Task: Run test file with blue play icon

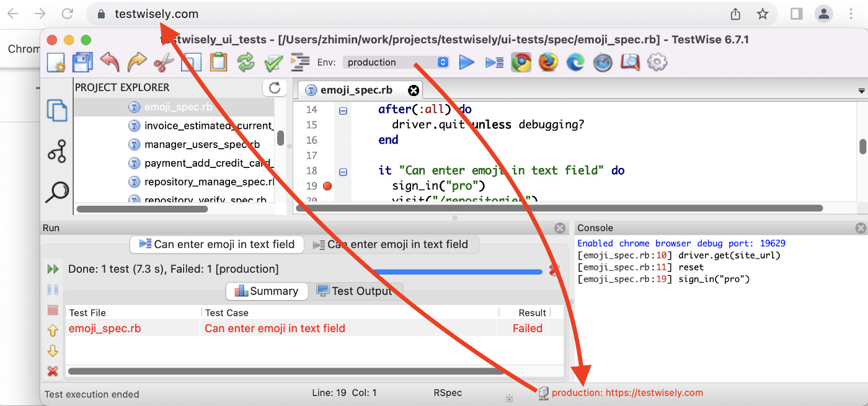Action: 466,62
